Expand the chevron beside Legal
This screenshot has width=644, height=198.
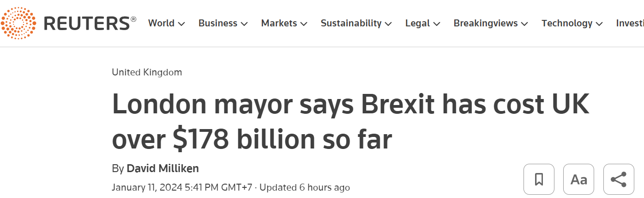pyautogui.click(x=437, y=24)
